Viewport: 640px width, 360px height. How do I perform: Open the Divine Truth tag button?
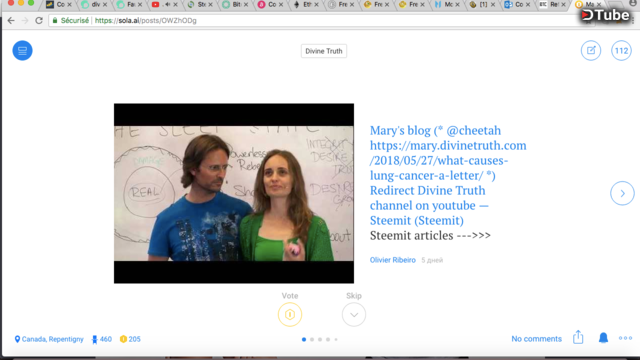click(324, 51)
